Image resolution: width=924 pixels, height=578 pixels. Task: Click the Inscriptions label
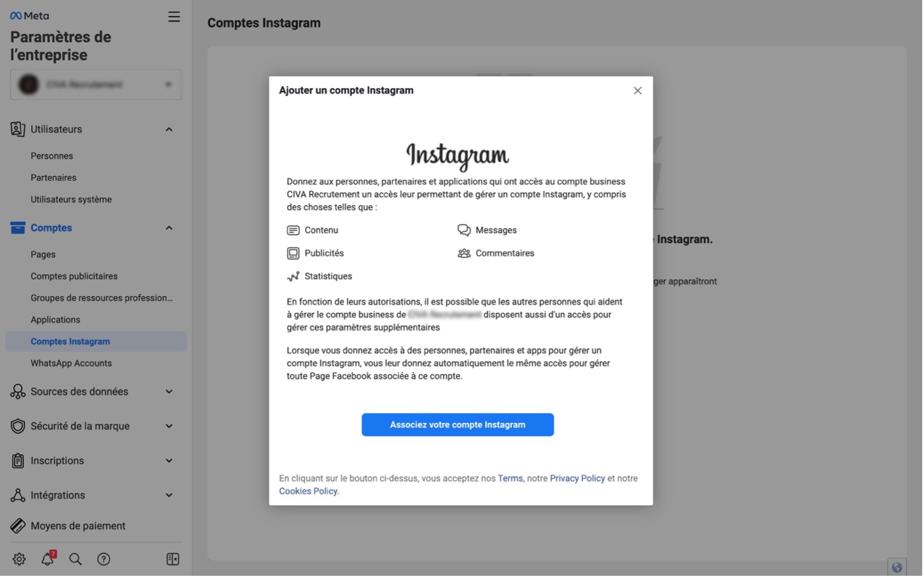click(57, 461)
